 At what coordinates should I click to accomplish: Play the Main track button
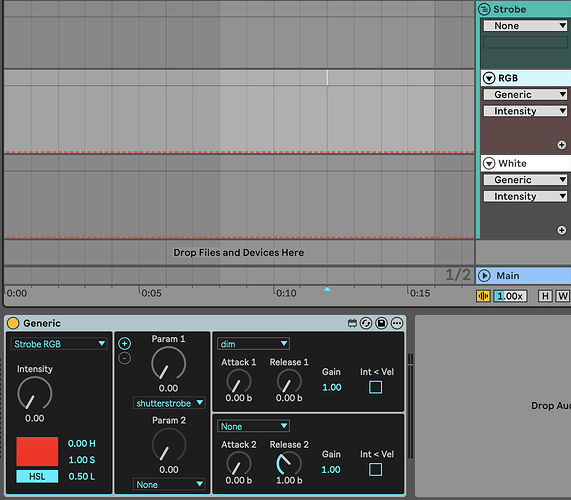484,276
